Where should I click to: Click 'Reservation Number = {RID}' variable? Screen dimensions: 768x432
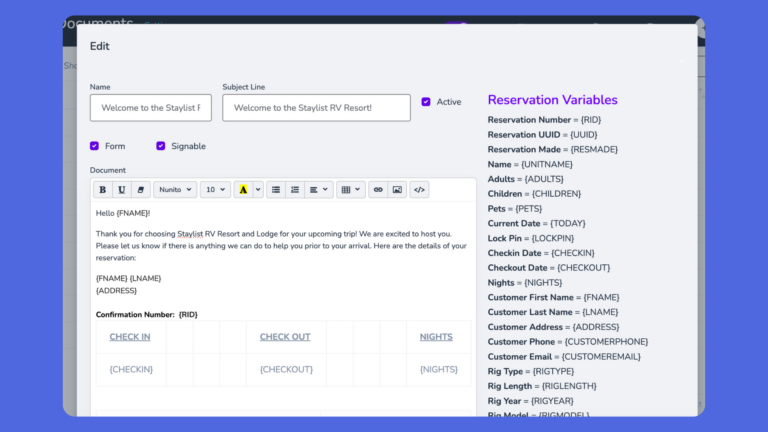tap(544, 120)
